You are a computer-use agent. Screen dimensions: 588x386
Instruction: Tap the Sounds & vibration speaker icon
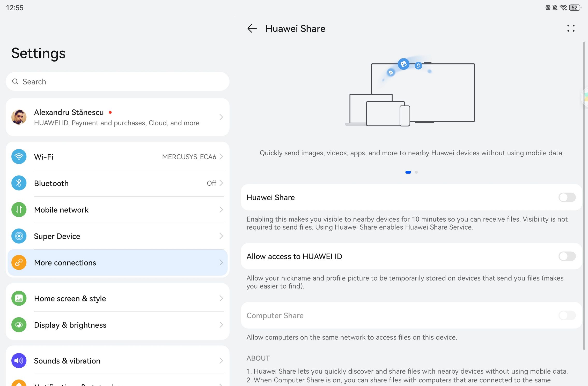point(19,361)
